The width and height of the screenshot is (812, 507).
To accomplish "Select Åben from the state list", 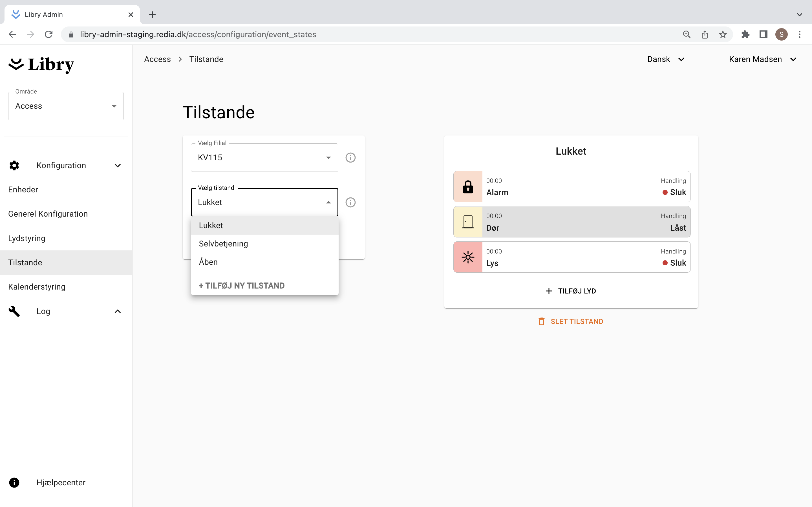I will point(208,262).
